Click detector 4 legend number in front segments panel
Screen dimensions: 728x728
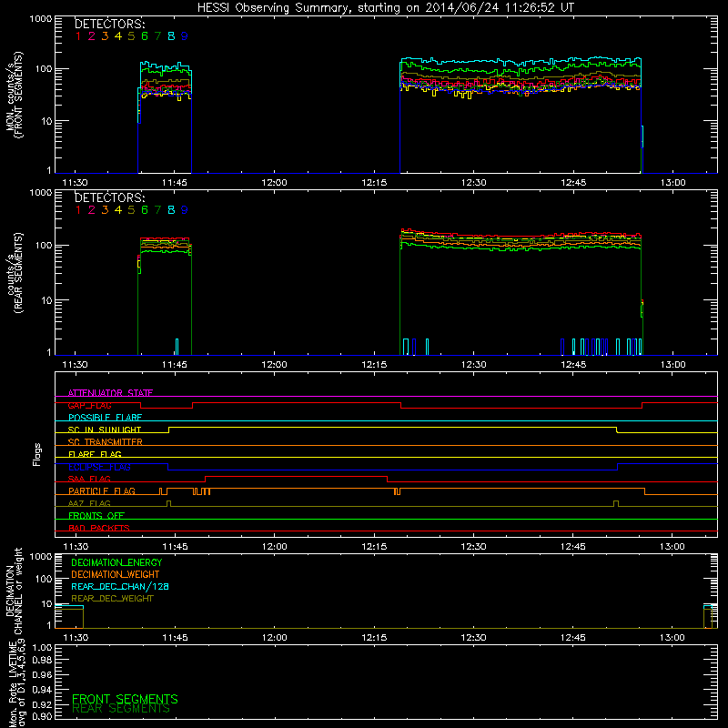pyautogui.click(x=118, y=36)
